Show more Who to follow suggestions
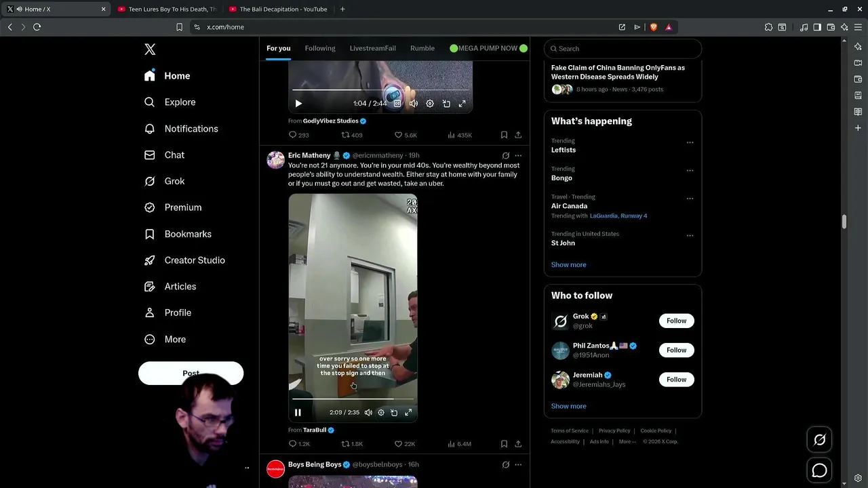The height and width of the screenshot is (488, 868). (x=568, y=406)
